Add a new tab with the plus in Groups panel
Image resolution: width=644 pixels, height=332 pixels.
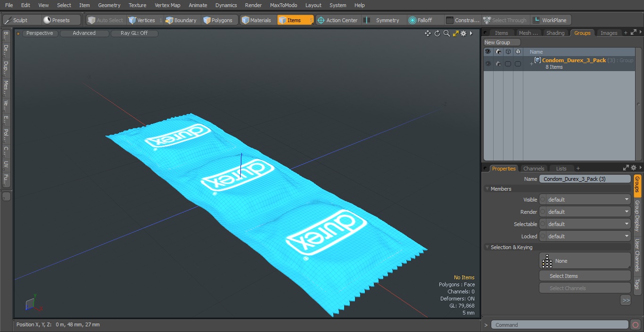coord(626,33)
